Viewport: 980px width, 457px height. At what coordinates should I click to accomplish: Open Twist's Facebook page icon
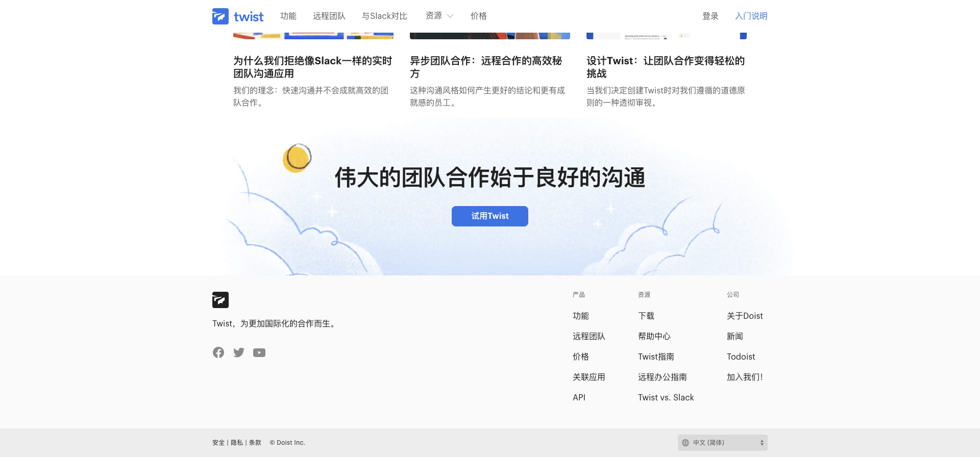click(218, 352)
